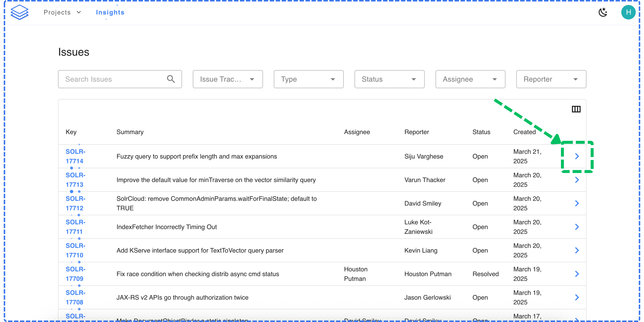
Task: Click the stacked layers app logo
Action: (19, 12)
